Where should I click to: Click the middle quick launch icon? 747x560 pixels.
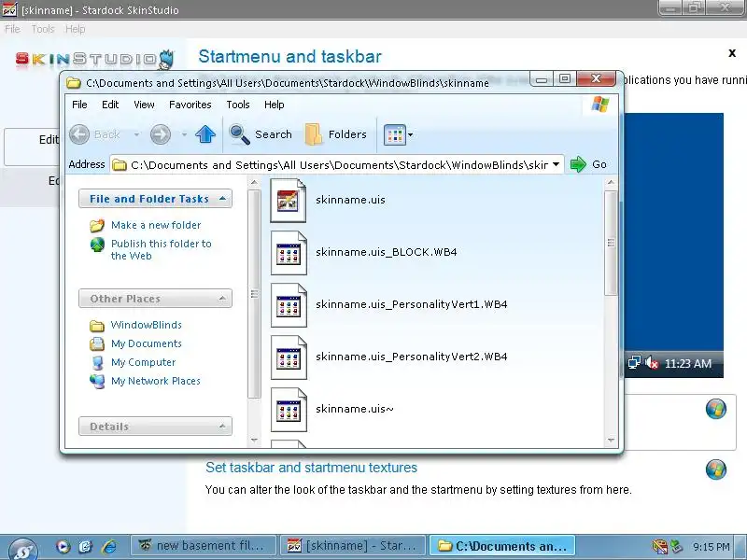click(x=86, y=546)
